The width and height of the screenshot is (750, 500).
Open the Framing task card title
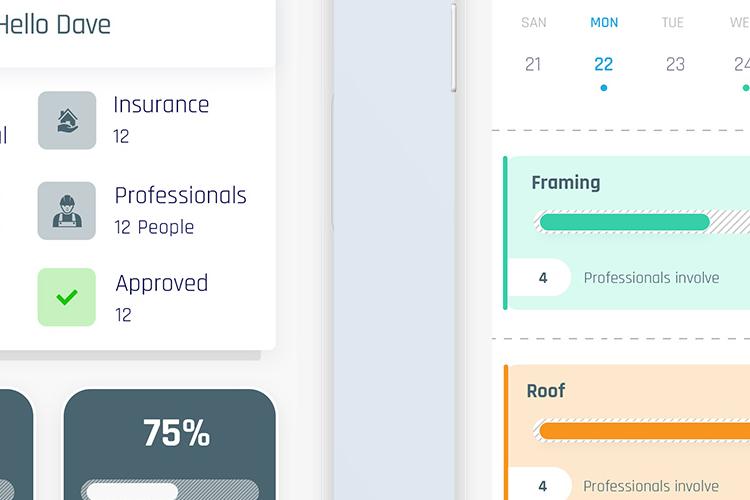coord(566,183)
